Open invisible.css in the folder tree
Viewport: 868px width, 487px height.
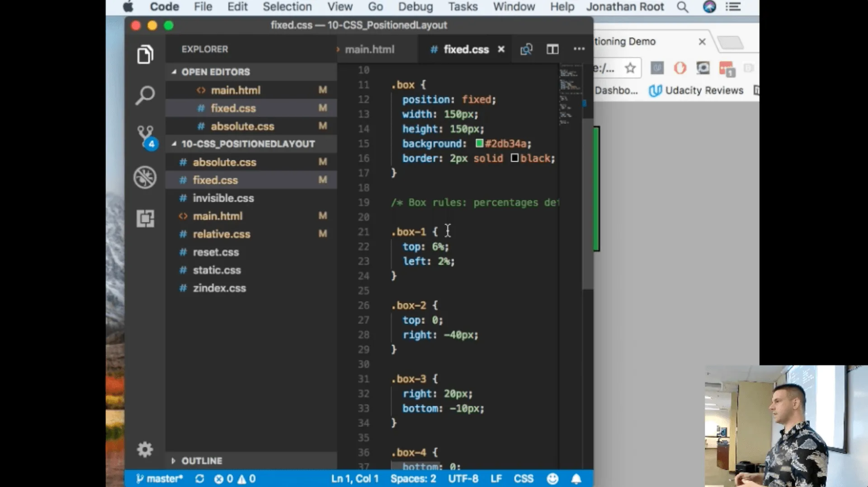click(x=251, y=198)
